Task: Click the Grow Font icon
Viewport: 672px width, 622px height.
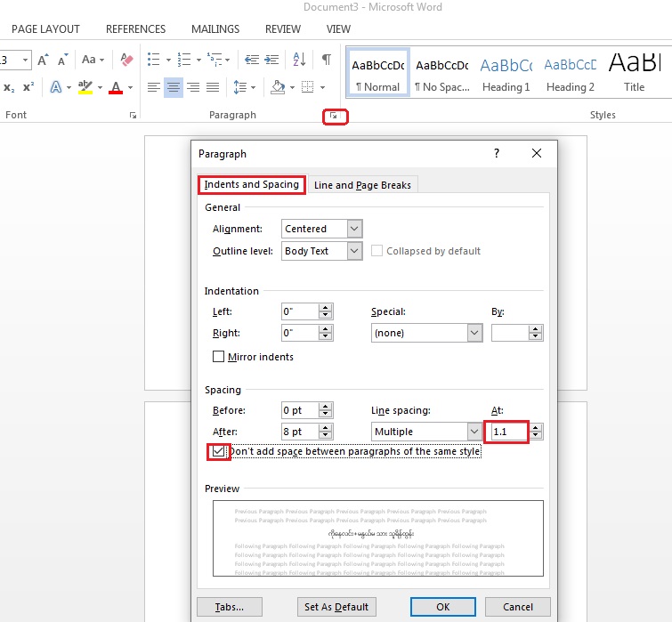Action: 43,60
